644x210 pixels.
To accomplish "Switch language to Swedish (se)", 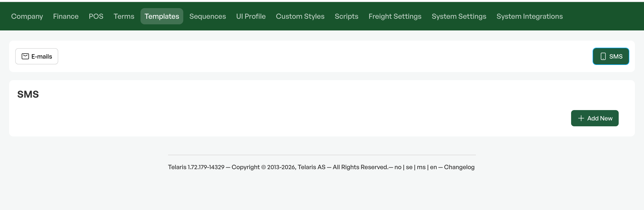I will click(x=409, y=167).
